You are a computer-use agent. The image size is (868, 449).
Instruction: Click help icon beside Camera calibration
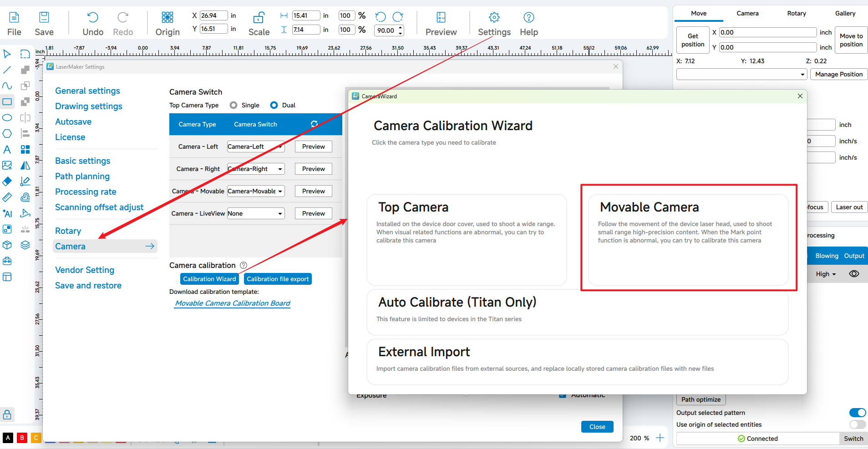[244, 265]
